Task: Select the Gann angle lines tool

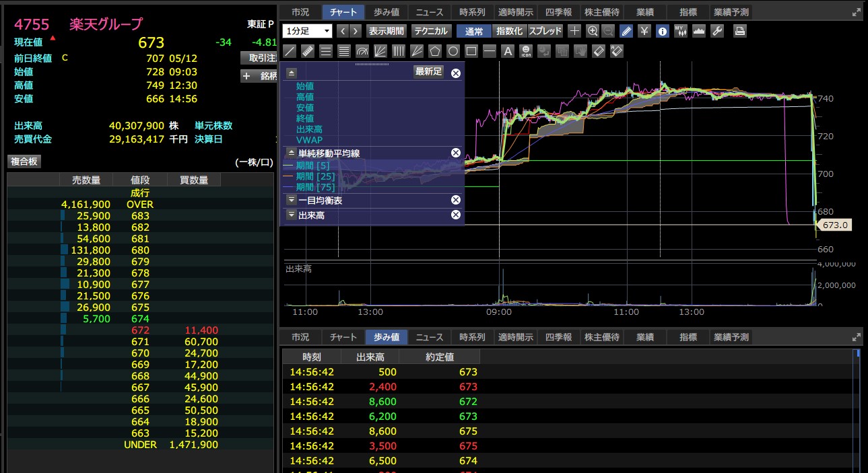Action: [x=417, y=51]
